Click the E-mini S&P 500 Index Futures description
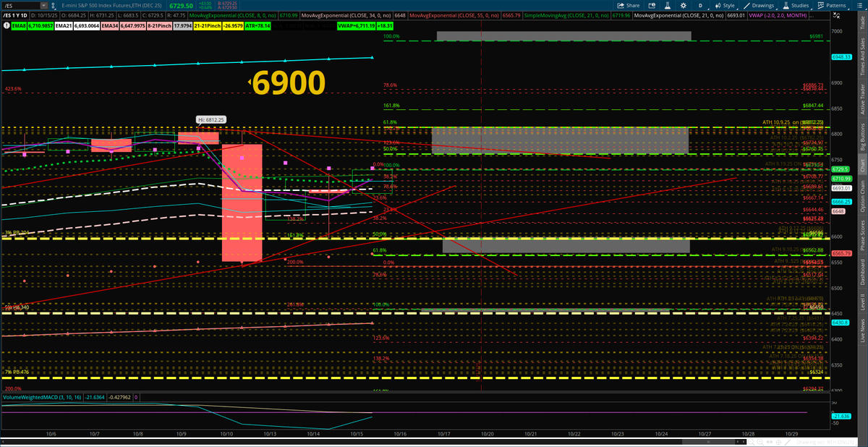 pyautogui.click(x=111, y=6)
